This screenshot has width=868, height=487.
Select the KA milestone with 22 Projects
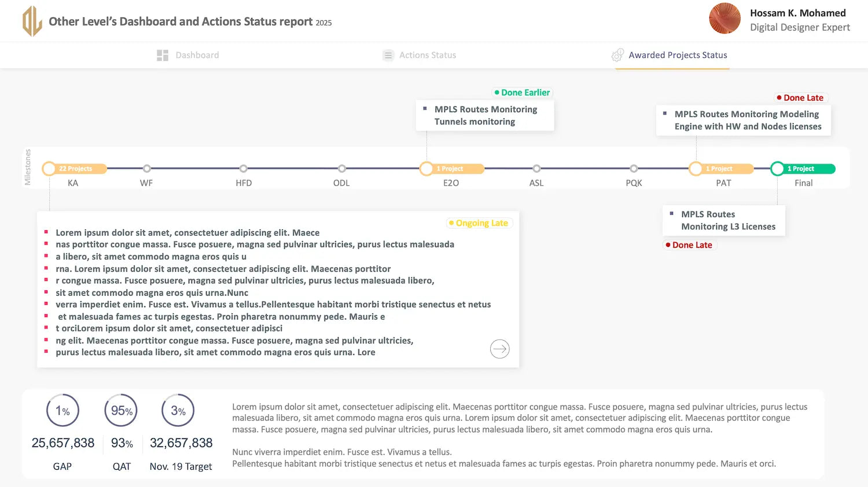(50, 169)
